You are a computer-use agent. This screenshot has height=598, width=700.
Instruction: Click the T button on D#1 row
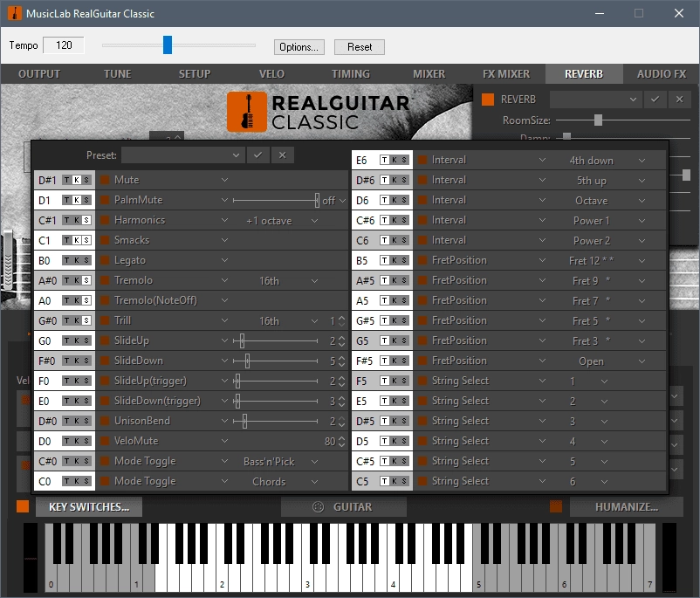(x=67, y=180)
